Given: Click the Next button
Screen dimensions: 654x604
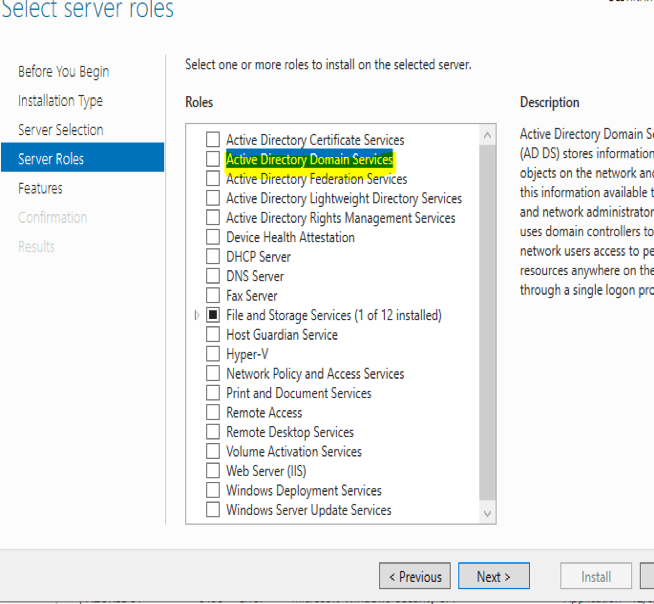Looking at the screenshot, I should 494,576.
